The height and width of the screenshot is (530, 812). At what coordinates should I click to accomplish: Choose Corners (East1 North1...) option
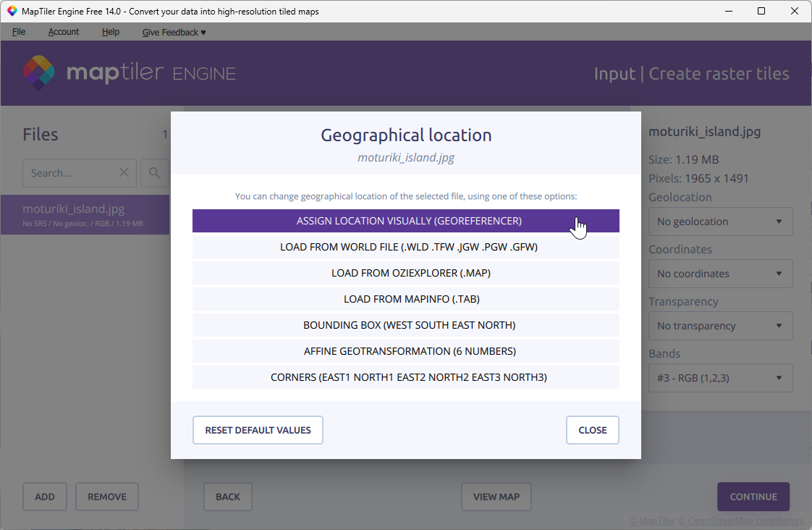405,377
